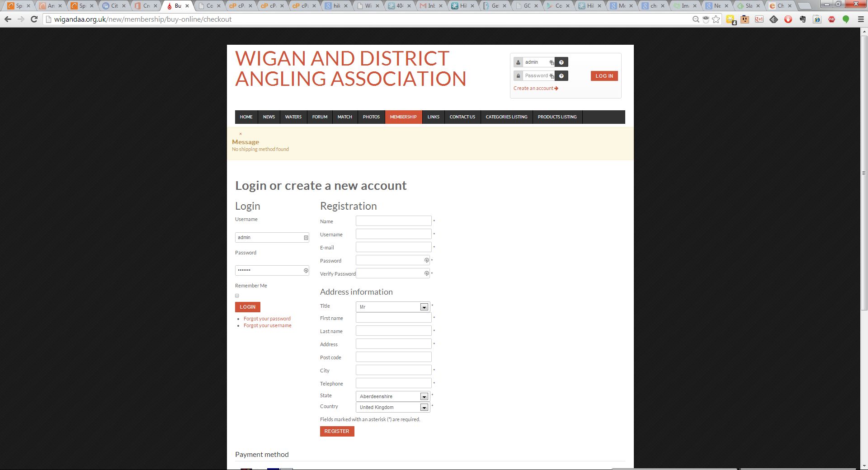
Task: Open the FORUM menu item
Action: (320, 117)
